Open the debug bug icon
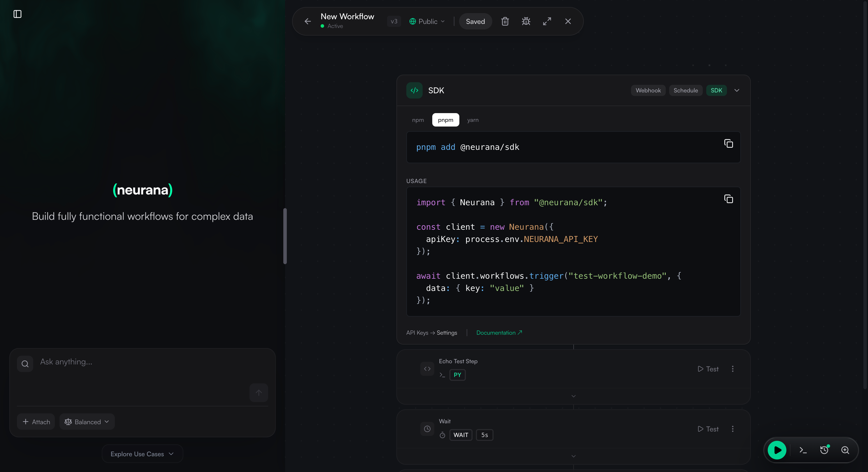868x472 pixels. tap(526, 21)
